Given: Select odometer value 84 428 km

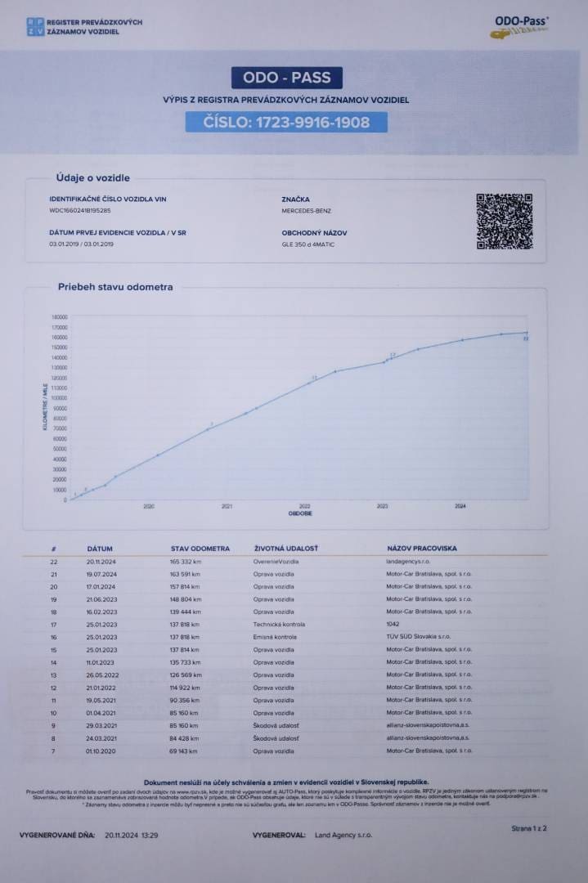Looking at the screenshot, I should [184, 738].
